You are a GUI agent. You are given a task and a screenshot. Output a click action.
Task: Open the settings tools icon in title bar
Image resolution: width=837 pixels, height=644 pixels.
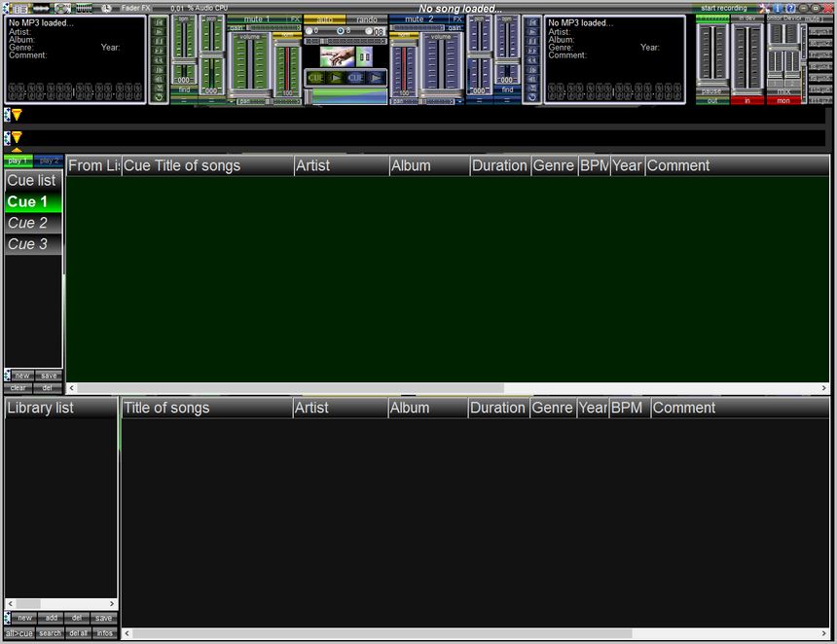(x=764, y=8)
